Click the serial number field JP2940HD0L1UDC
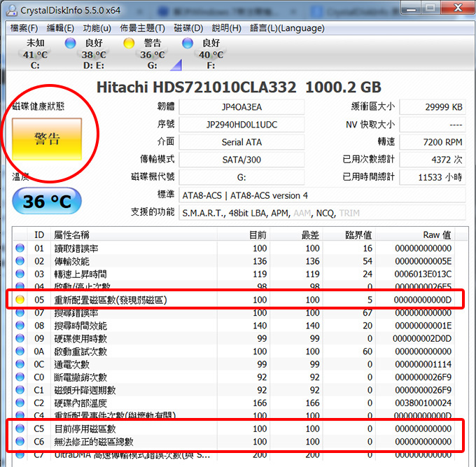Viewport: 476px width, 467px height. pos(241,125)
